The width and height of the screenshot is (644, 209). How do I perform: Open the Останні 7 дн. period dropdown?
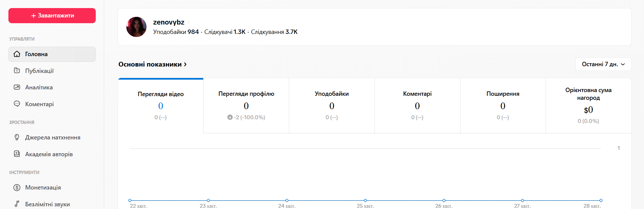603,64
